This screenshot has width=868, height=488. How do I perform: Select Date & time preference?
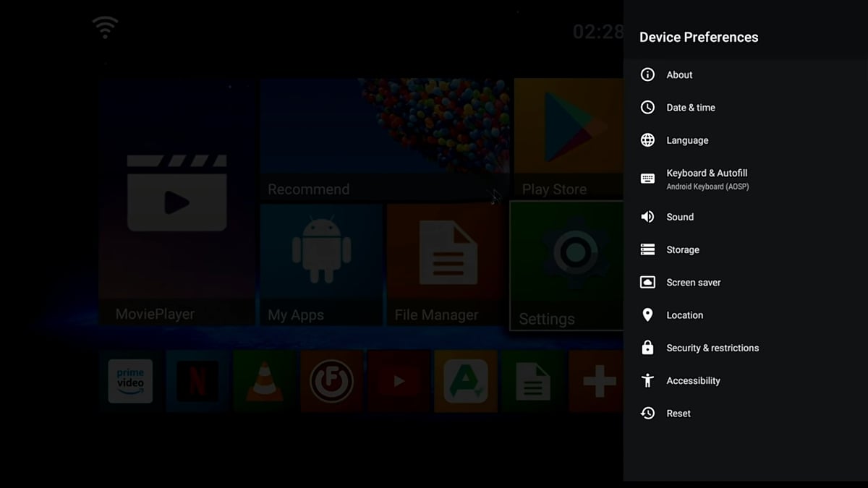point(746,107)
